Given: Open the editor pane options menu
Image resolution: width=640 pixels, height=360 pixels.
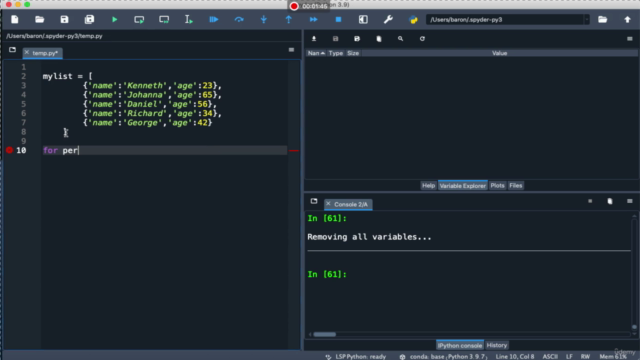Looking at the screenshot, I should coord(291,50).
